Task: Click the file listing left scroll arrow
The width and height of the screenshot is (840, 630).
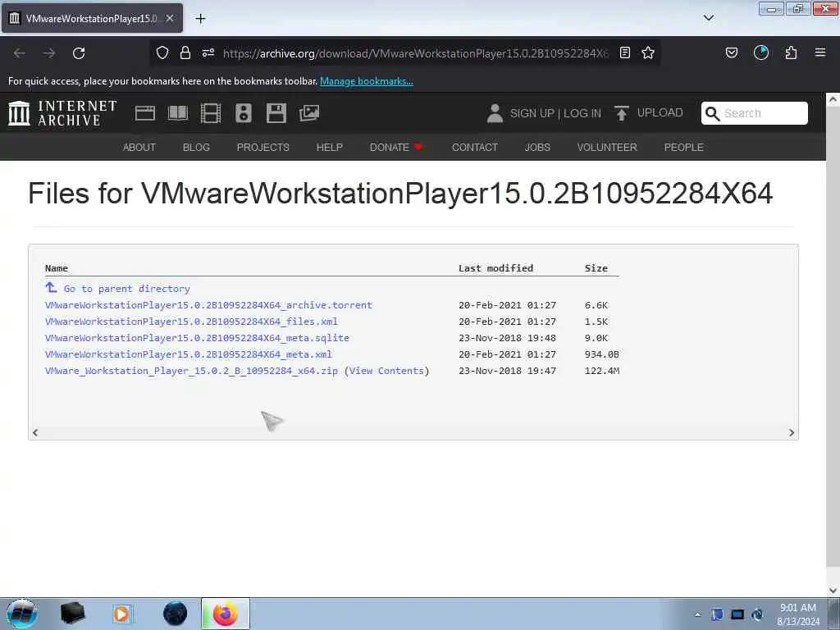Action: pyautogui.click(x=35, y=432)
